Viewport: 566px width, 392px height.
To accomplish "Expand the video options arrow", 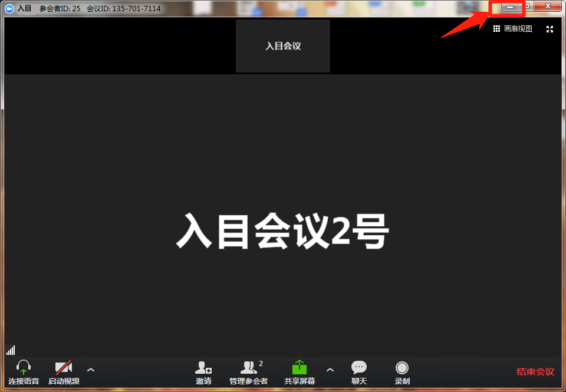I will 91,370.
